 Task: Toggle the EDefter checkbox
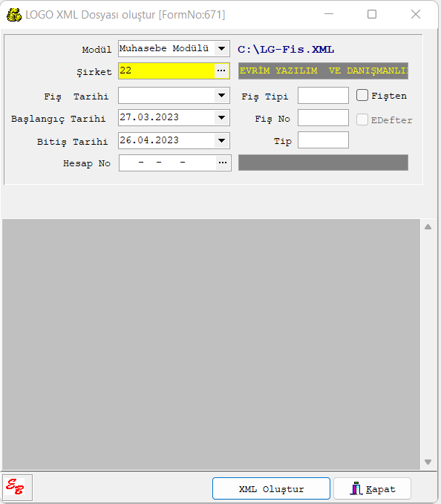click(x=362, y=120)
